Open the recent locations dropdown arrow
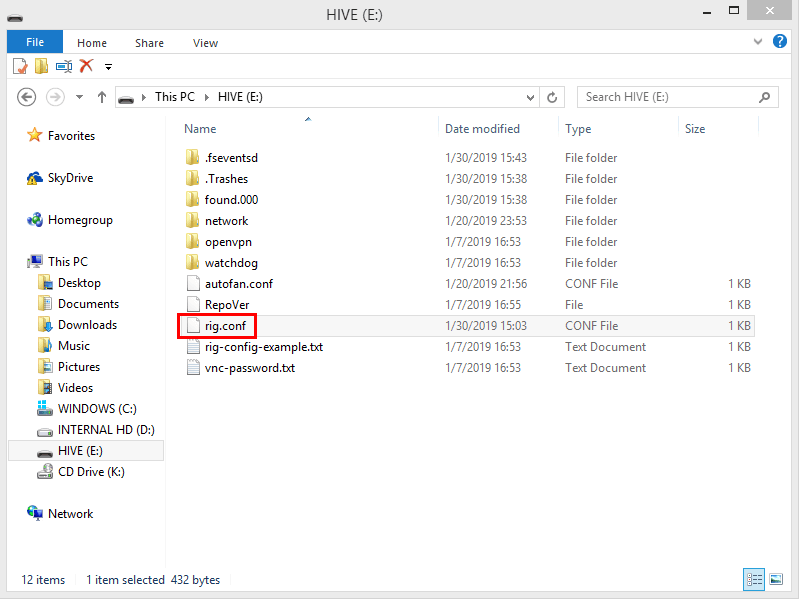This screenshot has height=599, width=799. click(78, 97)
